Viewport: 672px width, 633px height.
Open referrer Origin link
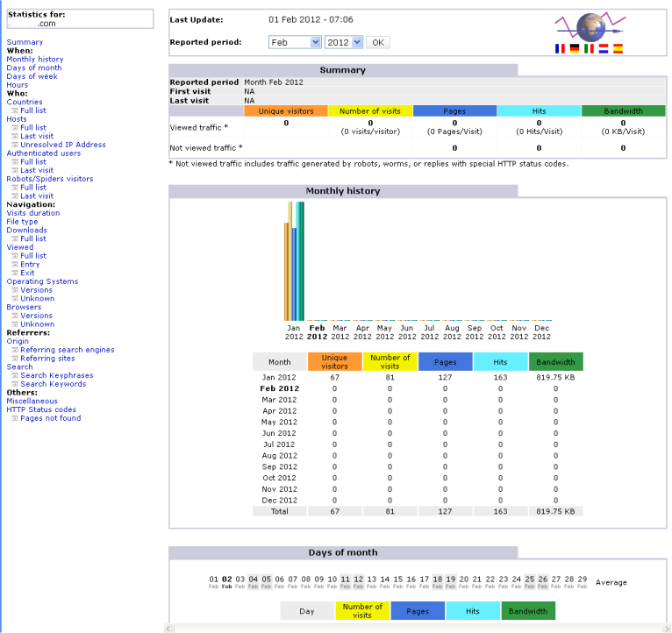18,341
